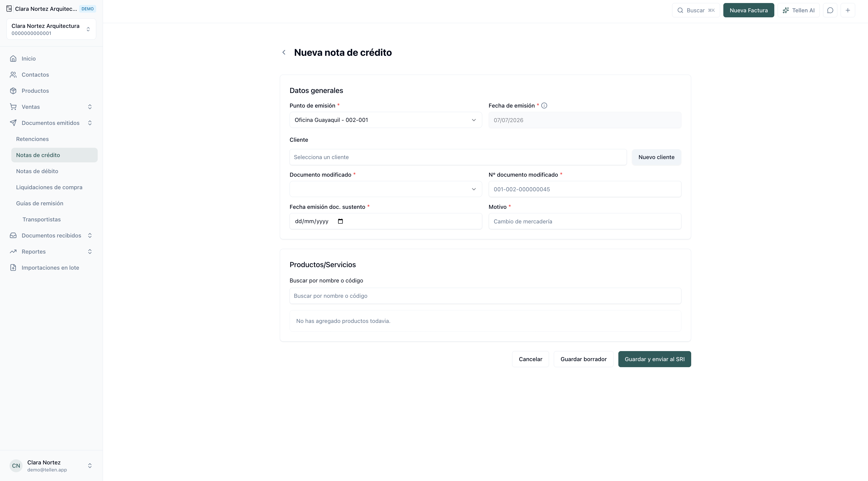Open Retenciones under Documentos emitidos
The height and width of the screenshot is (481, 868).
coord(54,139)
